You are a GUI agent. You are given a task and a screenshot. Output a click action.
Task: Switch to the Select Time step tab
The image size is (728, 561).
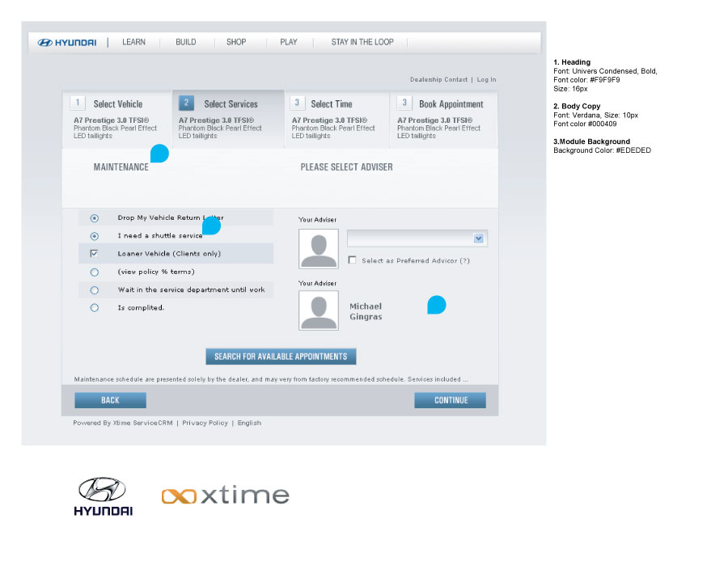[x=332, y=104]
